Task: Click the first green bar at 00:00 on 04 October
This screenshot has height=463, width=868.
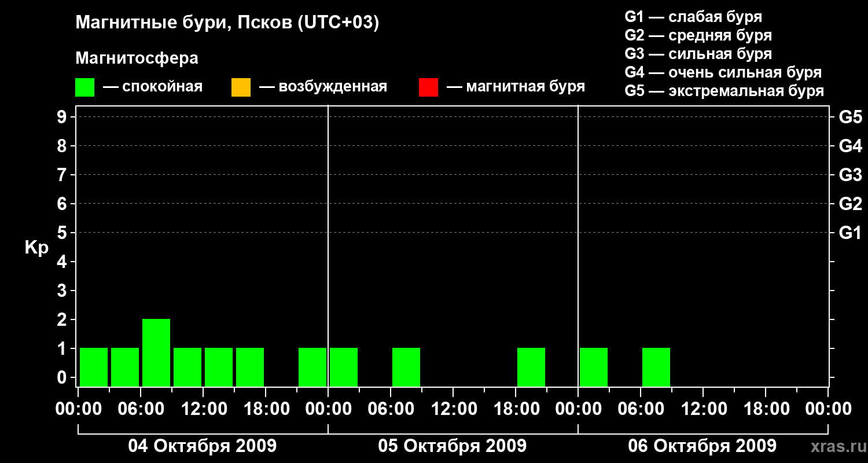Action: (94, 367)
